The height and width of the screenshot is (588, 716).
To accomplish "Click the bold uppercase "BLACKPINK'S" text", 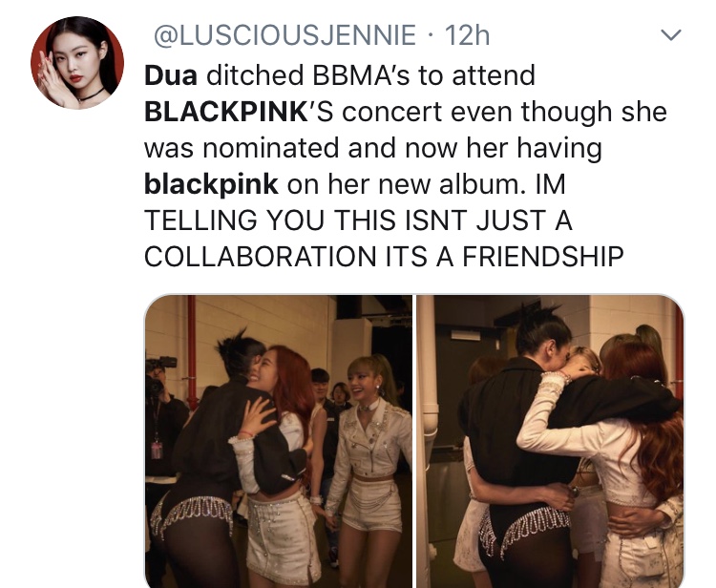I will pyautogui.click(x=239, y=112).
